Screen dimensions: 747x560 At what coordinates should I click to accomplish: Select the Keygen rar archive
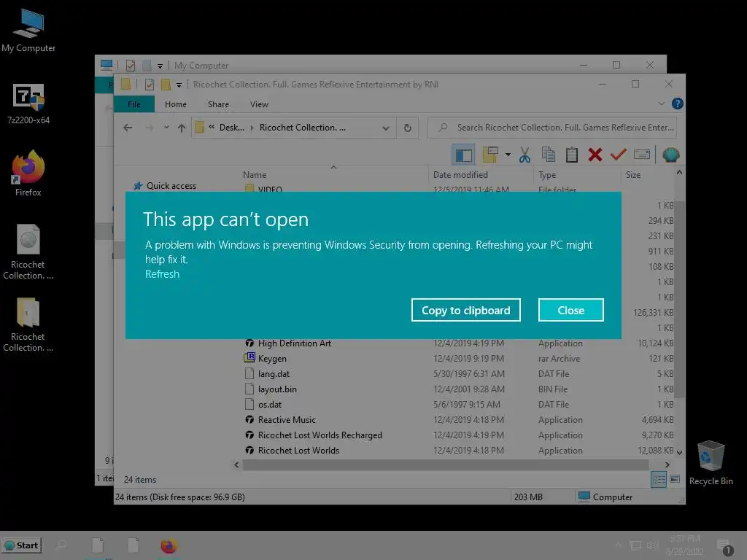272,359
